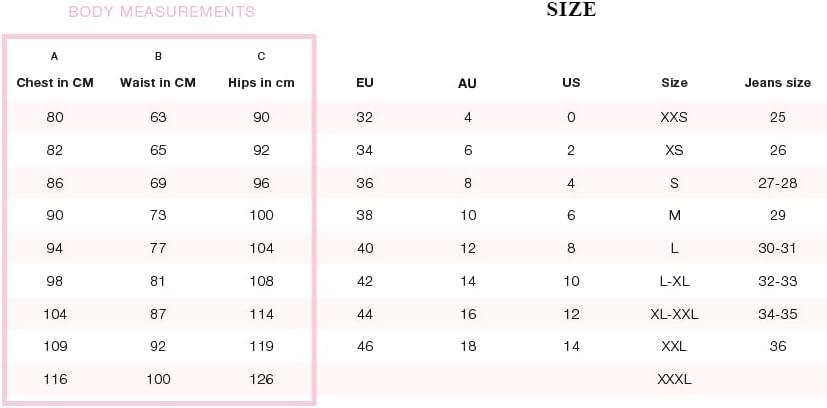Select the Chest in CM column header
Viewport: 827px width, 408px height.
coord(55,83)
